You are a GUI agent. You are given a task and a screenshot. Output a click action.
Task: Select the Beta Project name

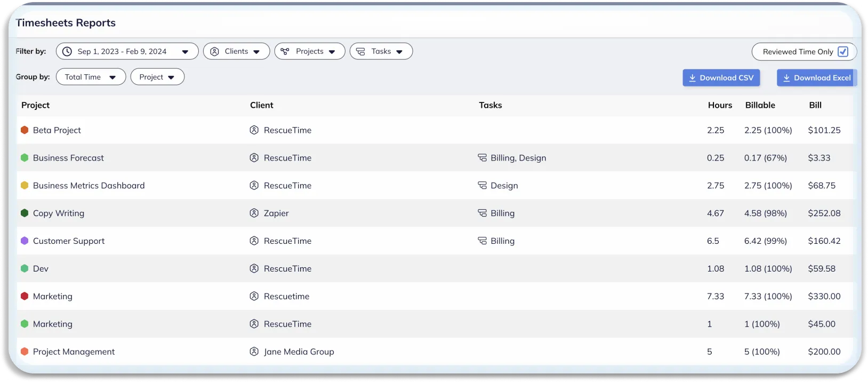point(57,130)
